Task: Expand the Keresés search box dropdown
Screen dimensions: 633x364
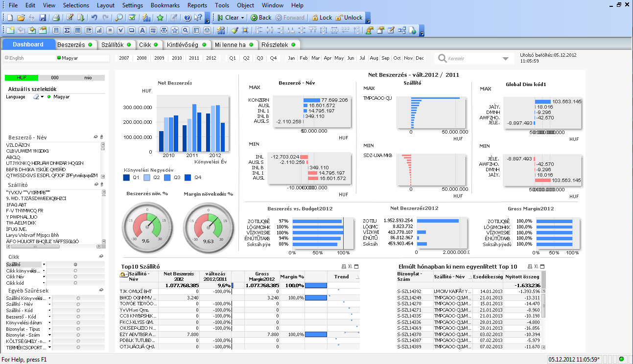Action: point(506,59)
